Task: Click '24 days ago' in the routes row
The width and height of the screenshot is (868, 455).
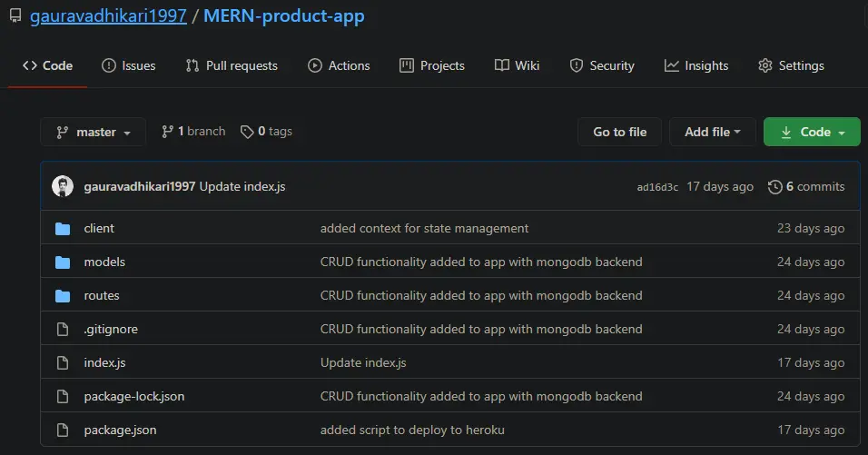Action: coord(811,295)
